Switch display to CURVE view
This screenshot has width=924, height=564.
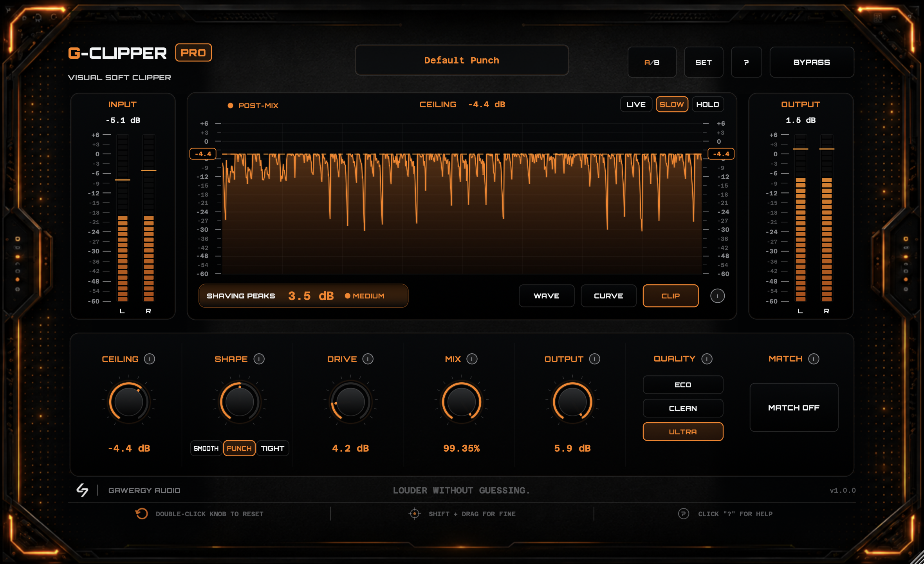pos(608,296)
